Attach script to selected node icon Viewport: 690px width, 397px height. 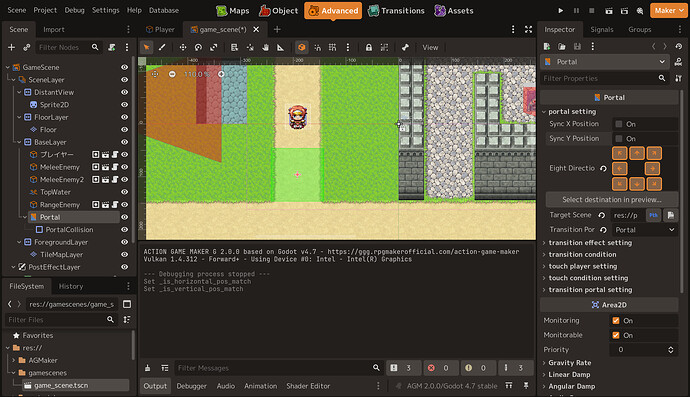tap(112, 47)
